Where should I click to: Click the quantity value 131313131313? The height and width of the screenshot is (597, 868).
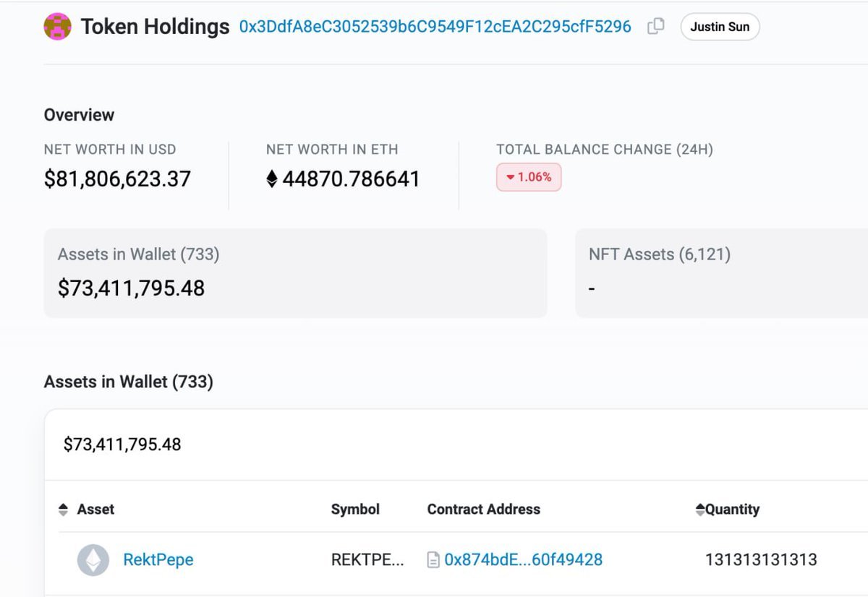[761, 560]
